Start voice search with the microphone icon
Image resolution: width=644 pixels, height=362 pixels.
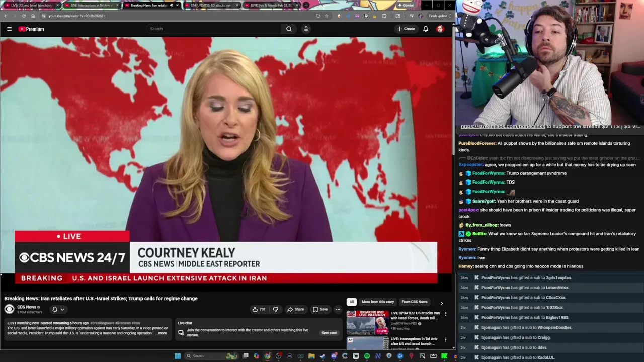306,29
